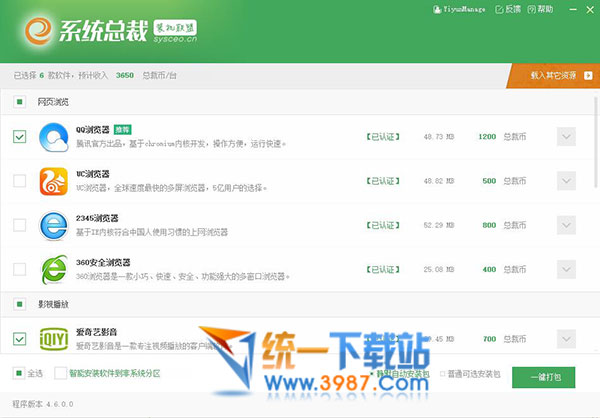Click the 25.08 MB size text
This screenshot has height=418, width=600.
(x=439, y=269)
